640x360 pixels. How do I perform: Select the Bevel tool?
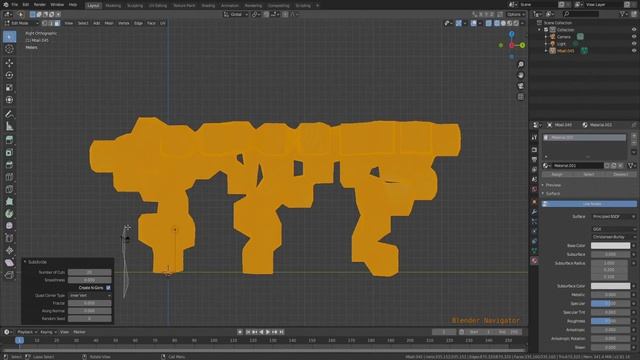click(x=9, y=165)
